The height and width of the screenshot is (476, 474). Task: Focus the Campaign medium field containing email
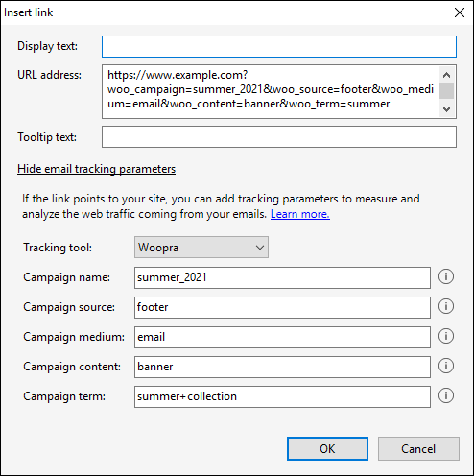282,337
